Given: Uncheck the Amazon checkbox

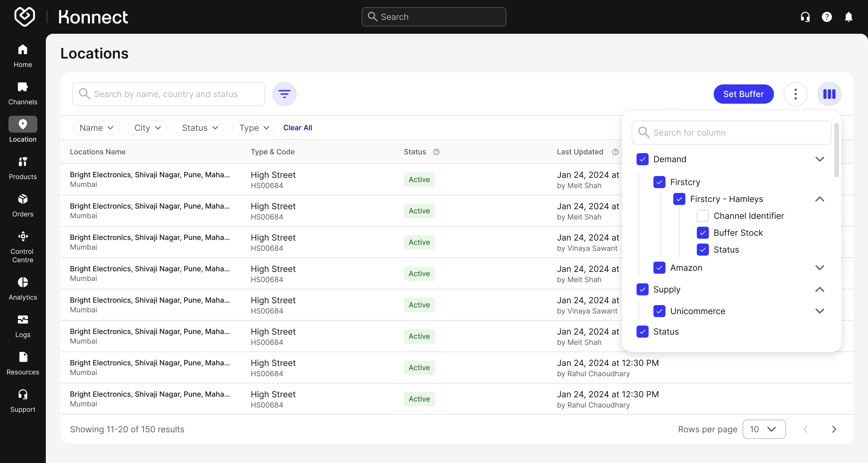Looking at the screenshot, I should [x=659, y=268].
